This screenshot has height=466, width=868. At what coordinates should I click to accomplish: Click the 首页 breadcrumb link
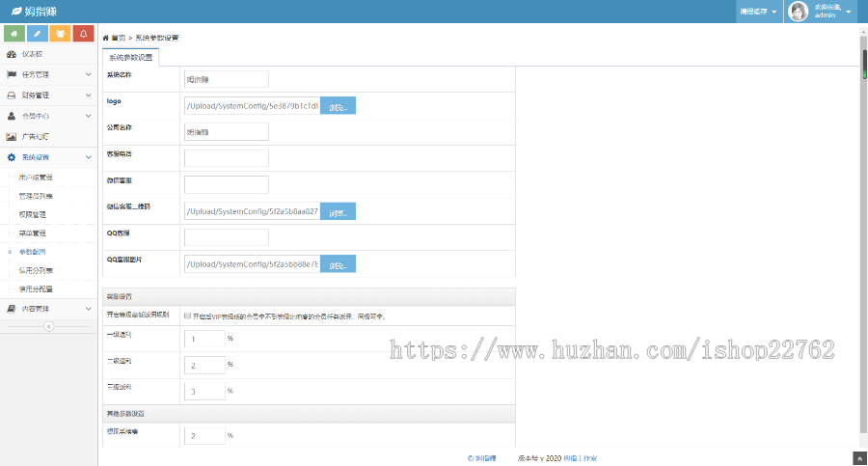point(115,38)
